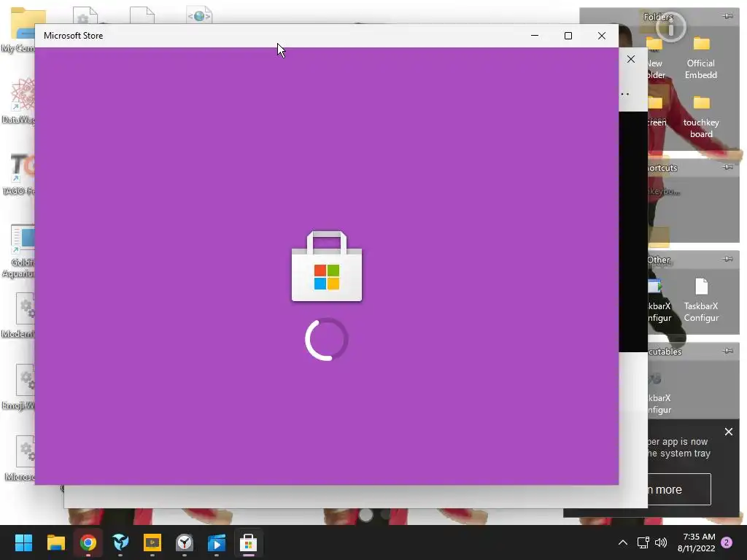The image size is (747, 560).
Task: Open the Windows Start menu
Action: (x=23, y=542)
